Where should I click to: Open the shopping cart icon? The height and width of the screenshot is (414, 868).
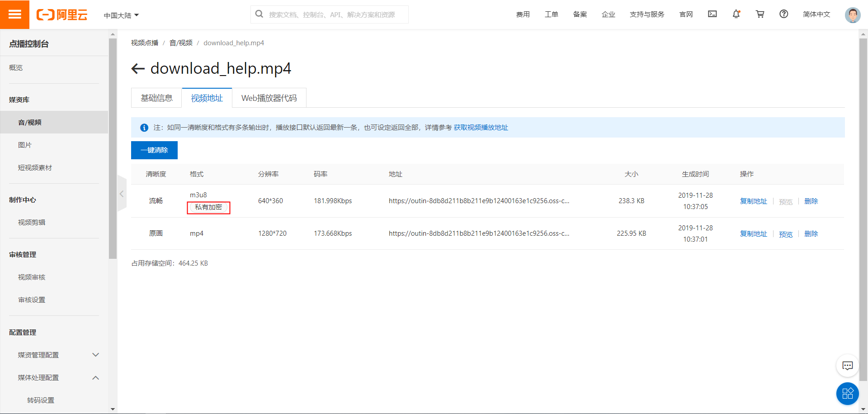(760, 14)
